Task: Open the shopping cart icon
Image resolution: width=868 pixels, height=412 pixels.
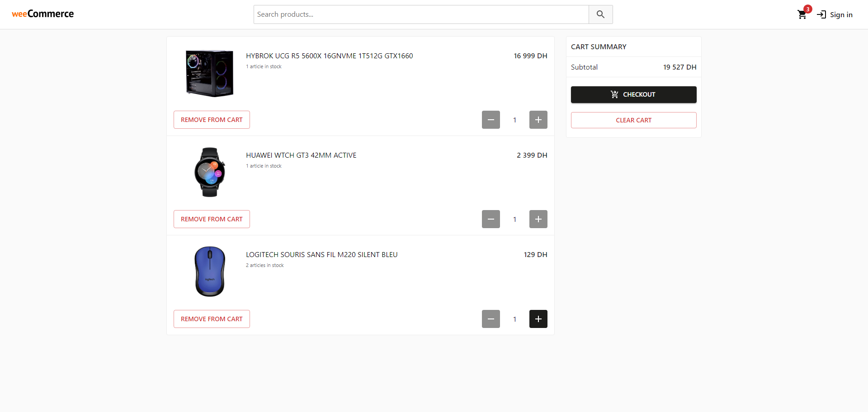Action: tap(802, 14)
